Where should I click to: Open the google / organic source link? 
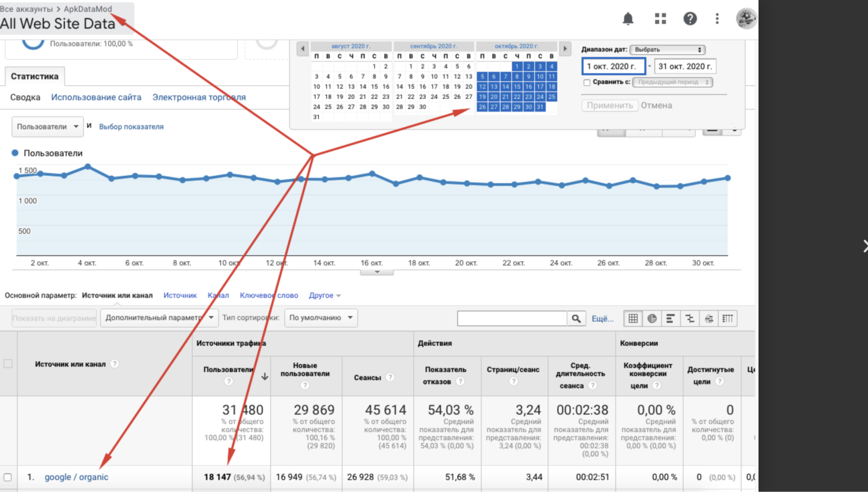(76, 478)
